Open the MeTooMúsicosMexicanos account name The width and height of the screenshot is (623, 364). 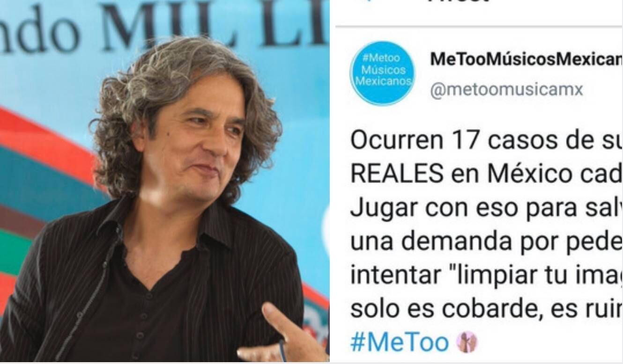point(526,59)
